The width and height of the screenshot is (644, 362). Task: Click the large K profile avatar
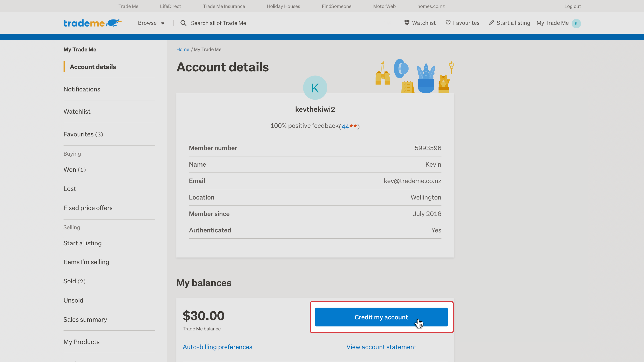(x=315, y=88)
